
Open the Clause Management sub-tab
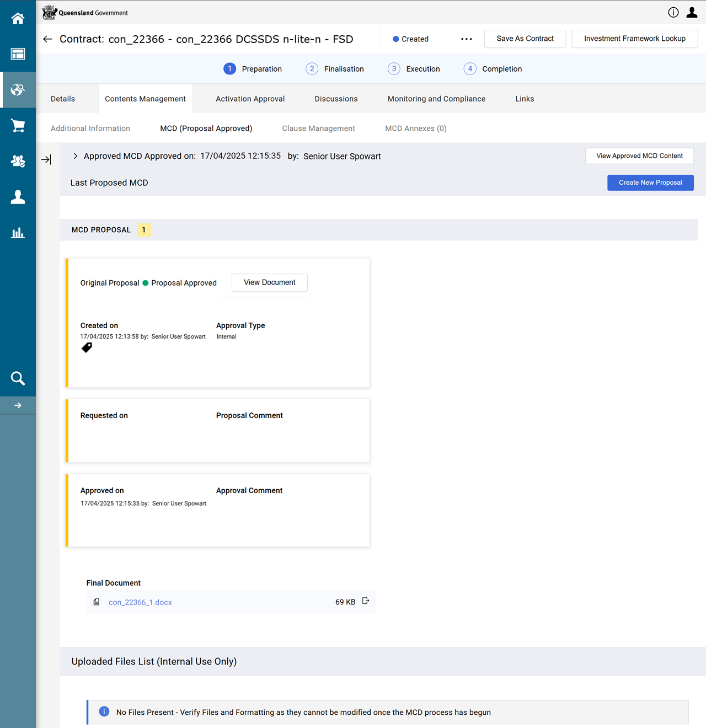click(318, 129)
